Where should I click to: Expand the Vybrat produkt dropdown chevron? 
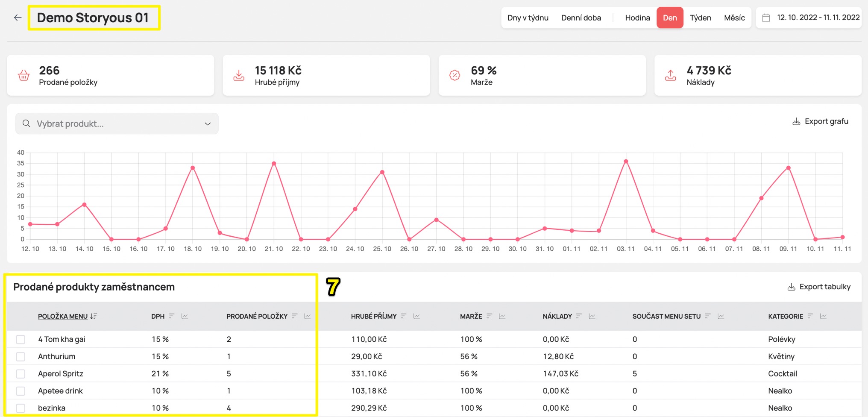click(x=208, y=124)
